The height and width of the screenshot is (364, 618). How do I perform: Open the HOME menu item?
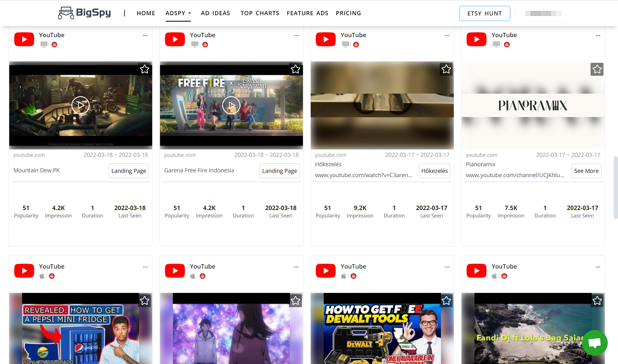146,13
